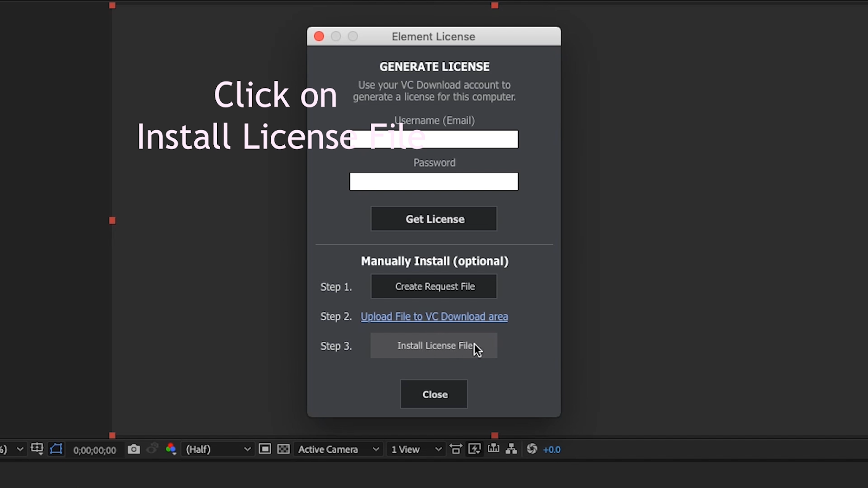Click Create Request File button

[434, 286]
